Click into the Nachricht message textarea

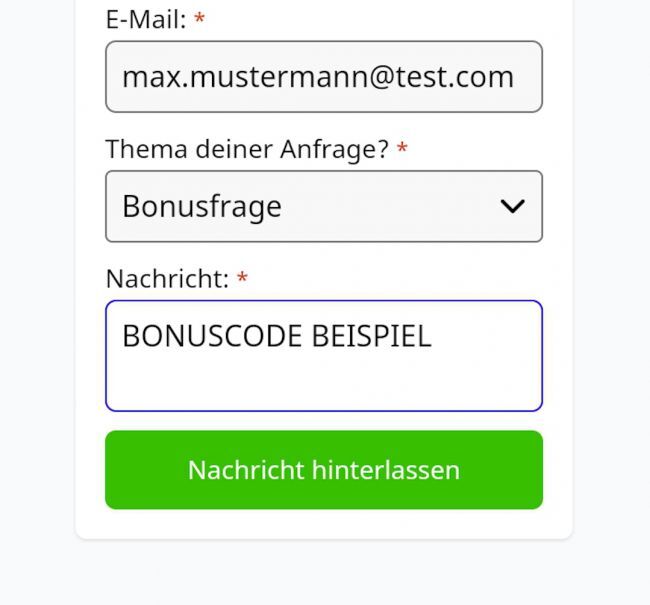point(323,356)
